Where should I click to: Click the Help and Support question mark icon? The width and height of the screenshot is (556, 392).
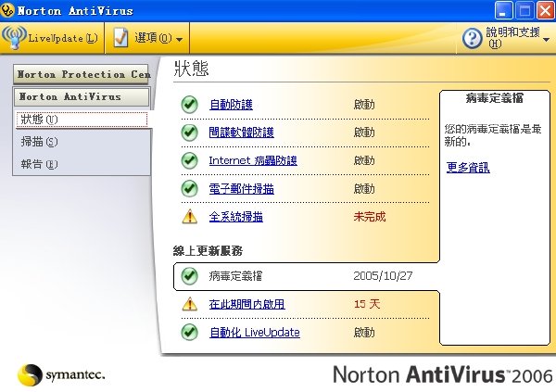point(472,38)
